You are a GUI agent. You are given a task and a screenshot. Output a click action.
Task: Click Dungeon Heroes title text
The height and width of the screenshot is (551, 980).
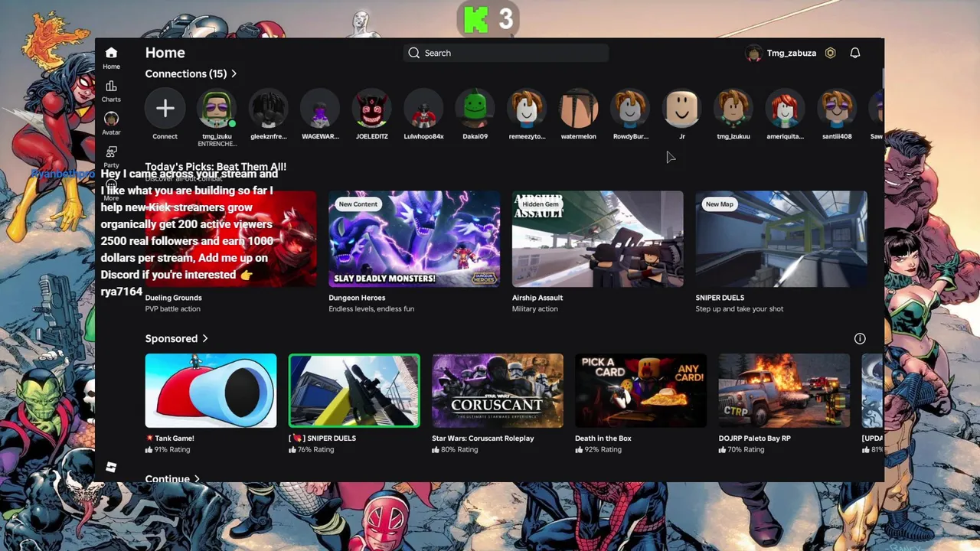(357, 298)
